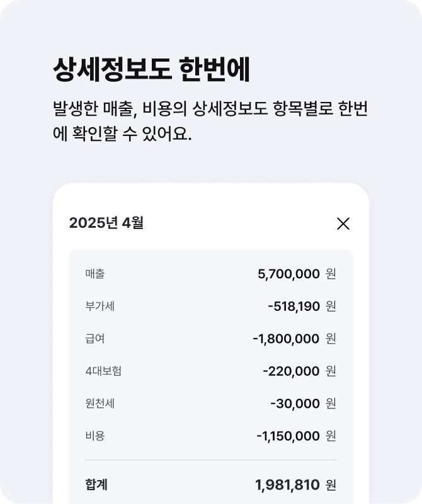The height and width of the screenshot is (504, 422).
Task: Select the 매출 row label
Action: (x=95, y=274)
